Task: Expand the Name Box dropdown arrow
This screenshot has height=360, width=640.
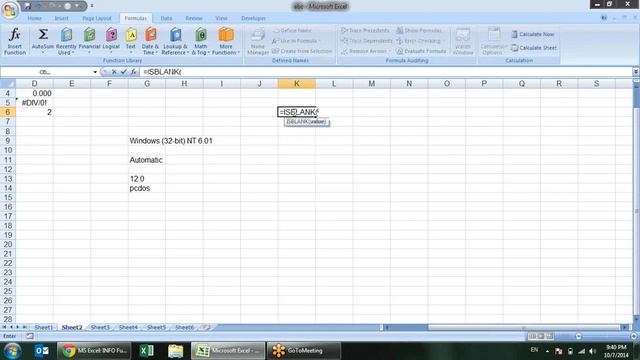Action: tap(95, 72)
